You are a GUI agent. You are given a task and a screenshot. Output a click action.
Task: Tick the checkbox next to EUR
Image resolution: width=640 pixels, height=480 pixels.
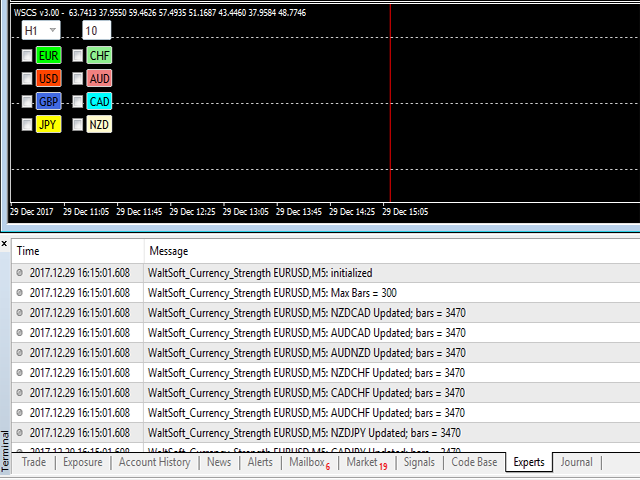click(27, 55)
